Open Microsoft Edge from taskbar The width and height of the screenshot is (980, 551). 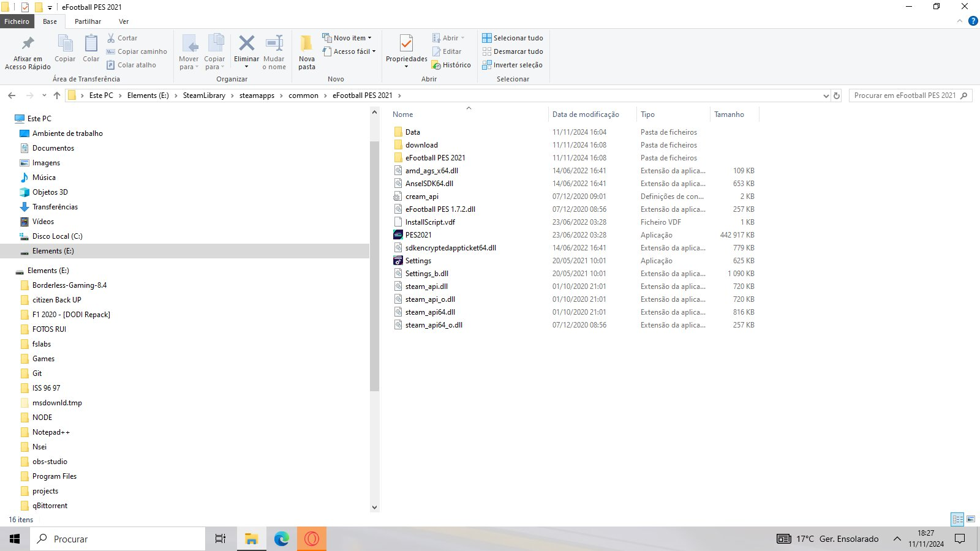click(x=281, y=539)
